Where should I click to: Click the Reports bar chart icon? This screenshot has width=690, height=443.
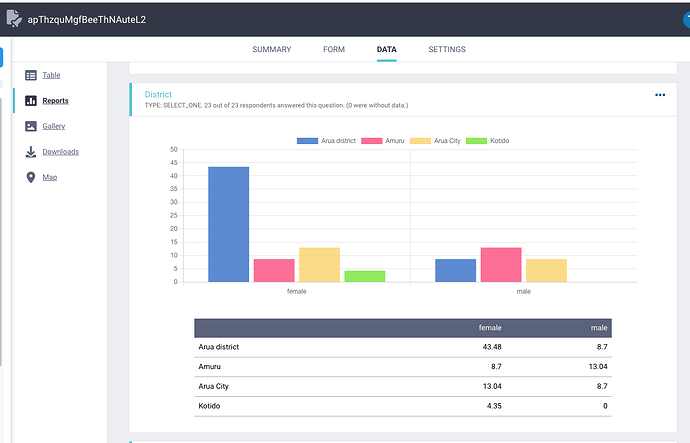(x=31, y=101)
